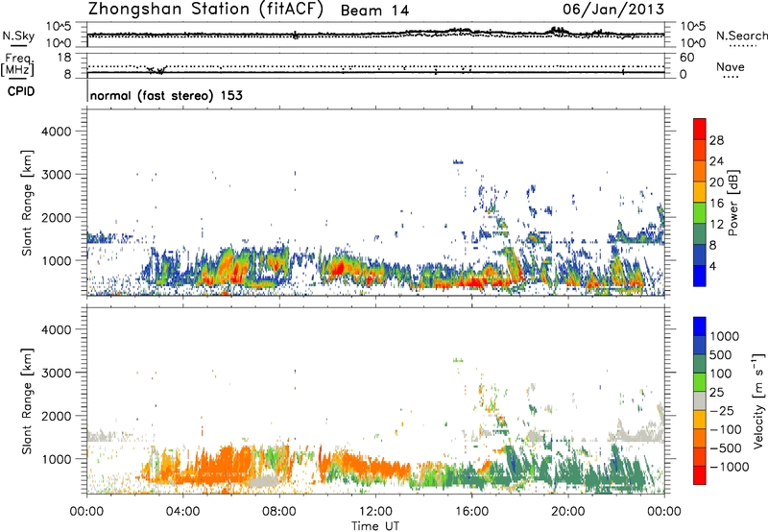Click the '1000' Velocity colorbar tick label
This screenshot has width=768, height=532.
coord(725,336)
